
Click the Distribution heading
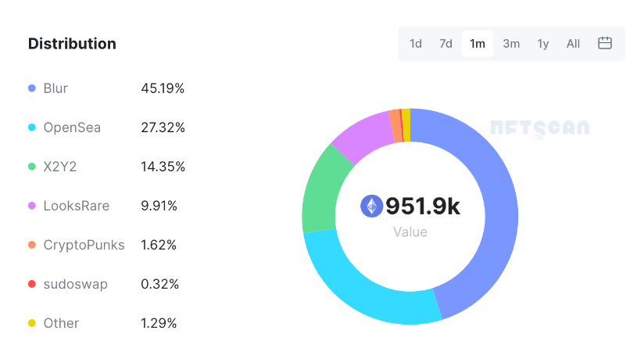[72, 44]
